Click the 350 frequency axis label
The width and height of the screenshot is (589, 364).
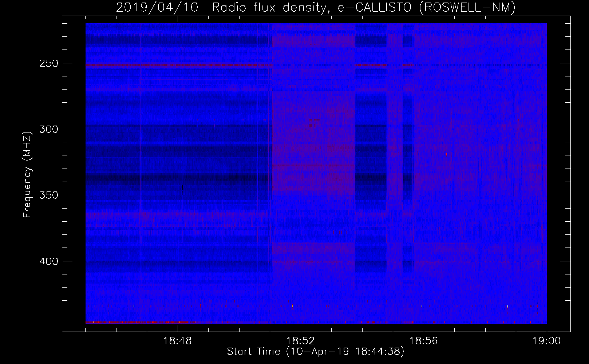pyautogui.click(x=49, y=195)
